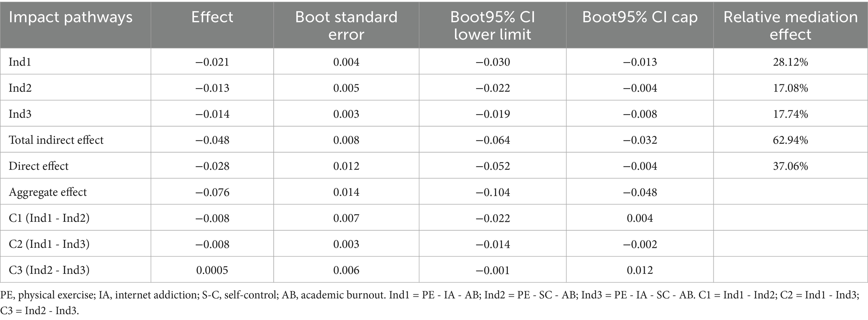Click the 0.0005 effect value
The image size is (868, 320).
[212, 270]
